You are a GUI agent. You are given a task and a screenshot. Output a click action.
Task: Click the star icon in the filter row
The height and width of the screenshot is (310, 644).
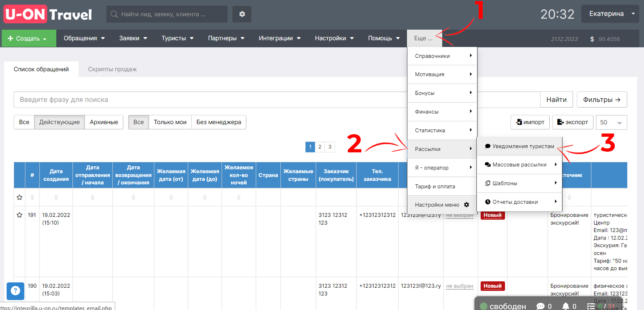point(20,197)
